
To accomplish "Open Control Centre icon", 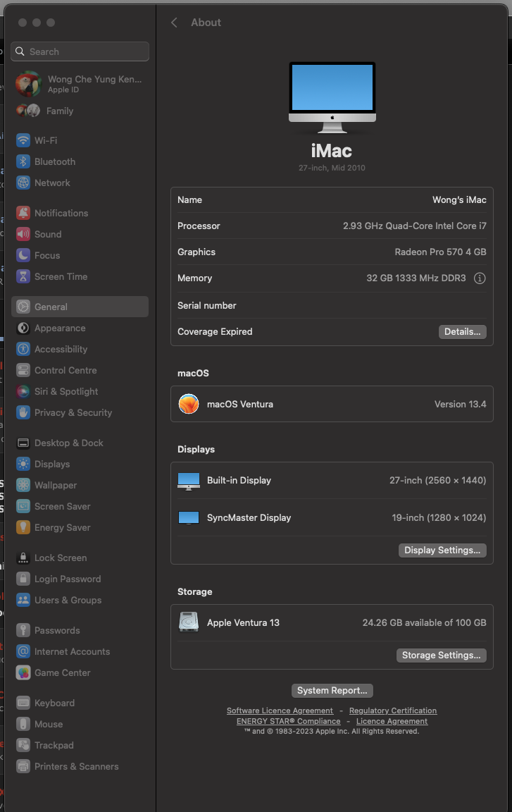I will coord(23,370).
